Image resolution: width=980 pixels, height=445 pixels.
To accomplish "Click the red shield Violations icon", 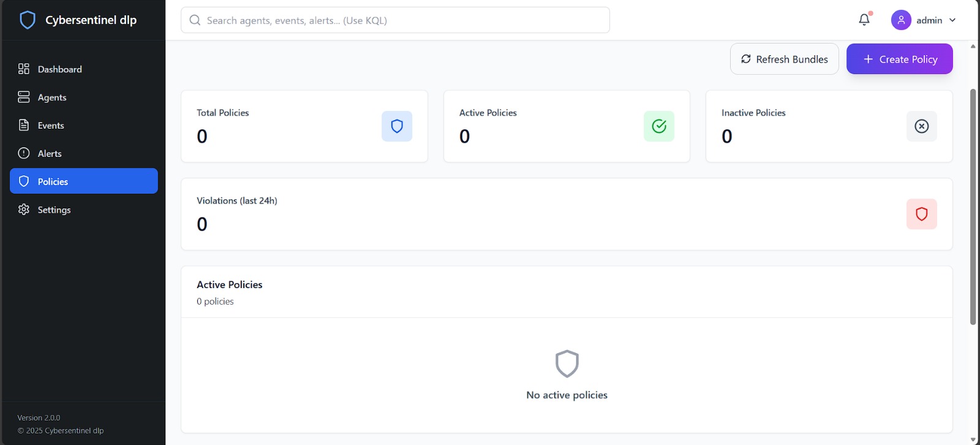I will coord(921,214).
